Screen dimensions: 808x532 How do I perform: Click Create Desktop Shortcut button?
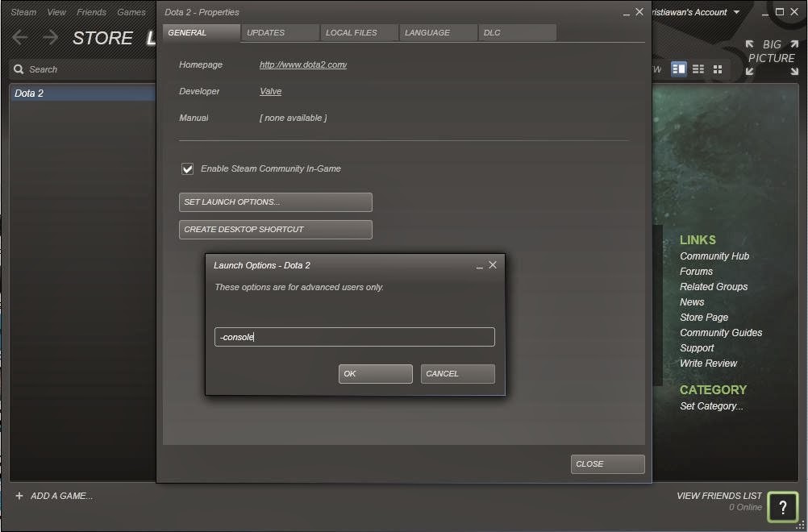click(x=275, y=229)
